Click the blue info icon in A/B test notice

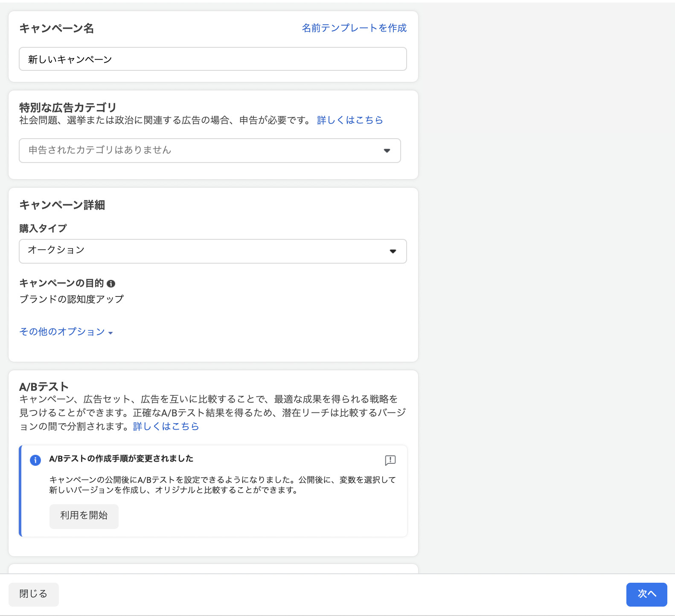coord(35,460)
